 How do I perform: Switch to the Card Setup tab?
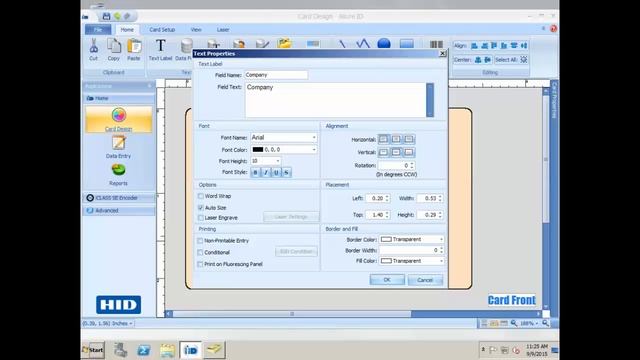click(162, 30)
